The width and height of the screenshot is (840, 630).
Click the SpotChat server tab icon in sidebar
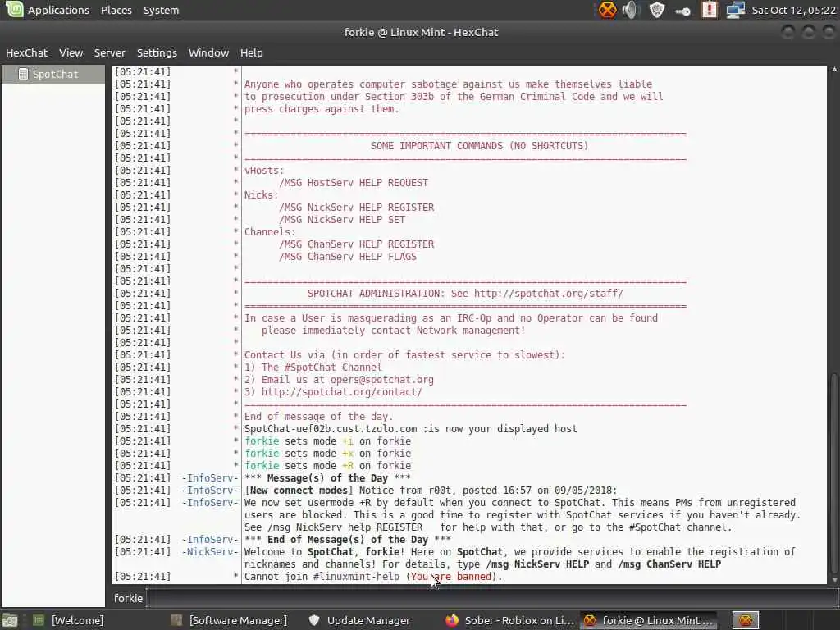(23, 74)
